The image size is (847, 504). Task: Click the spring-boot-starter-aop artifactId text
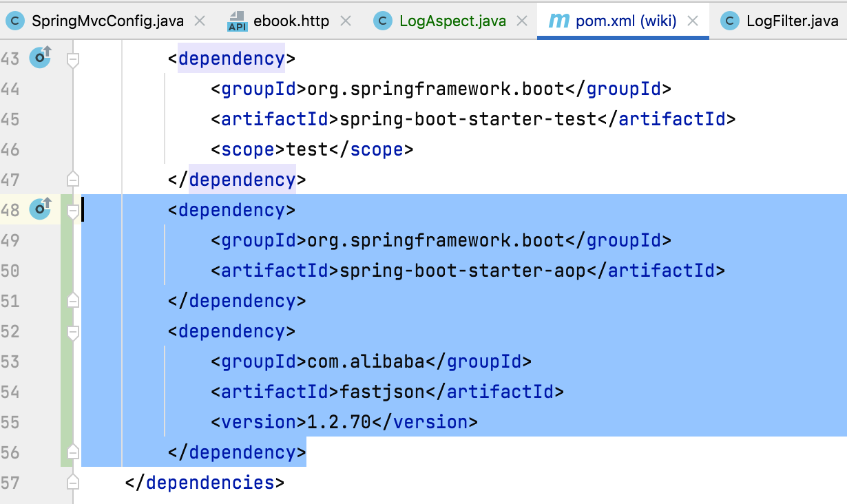[x=462, y=271]
